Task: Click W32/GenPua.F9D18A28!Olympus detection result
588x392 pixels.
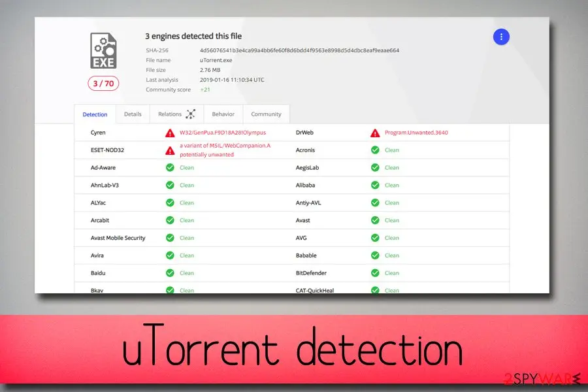Action: 223,133
